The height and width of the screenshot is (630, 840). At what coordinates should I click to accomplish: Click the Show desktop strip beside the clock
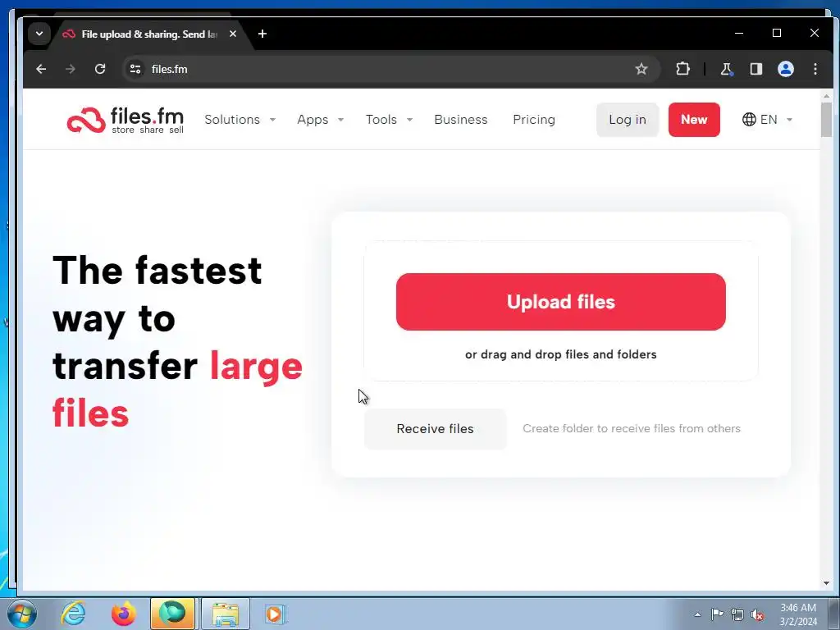coord(835,614)
